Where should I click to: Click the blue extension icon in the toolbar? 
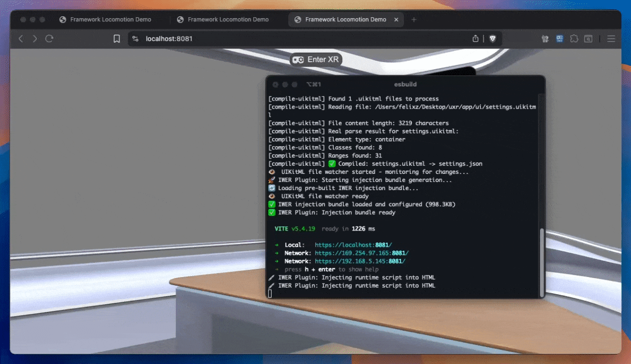point(560,38)
